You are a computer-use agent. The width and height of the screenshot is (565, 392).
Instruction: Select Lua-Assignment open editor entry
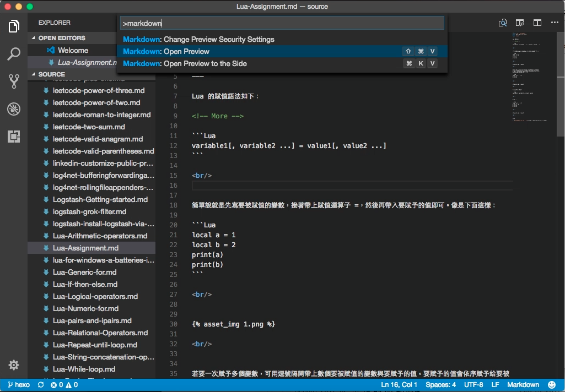click(x=72, y=62)
